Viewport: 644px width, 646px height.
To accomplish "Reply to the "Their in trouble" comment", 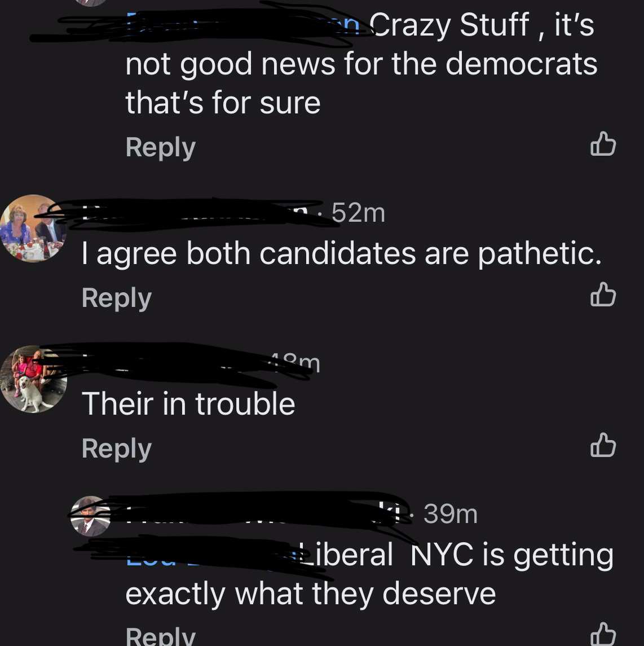I will pos(117,449).
